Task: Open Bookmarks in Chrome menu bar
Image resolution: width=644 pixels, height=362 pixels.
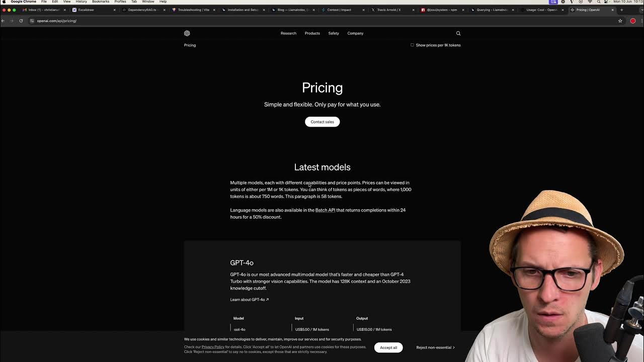Action: tap(101, 2)
